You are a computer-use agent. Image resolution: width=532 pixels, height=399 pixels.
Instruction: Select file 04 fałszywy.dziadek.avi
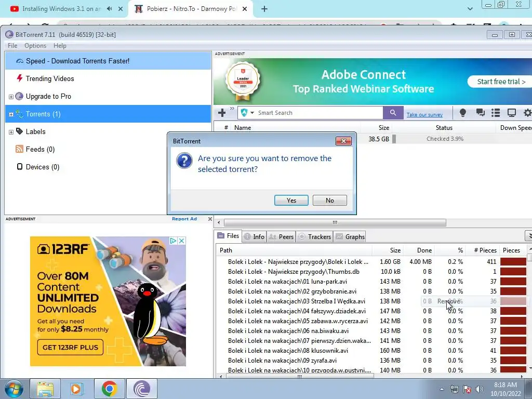(x=297, y=311)
